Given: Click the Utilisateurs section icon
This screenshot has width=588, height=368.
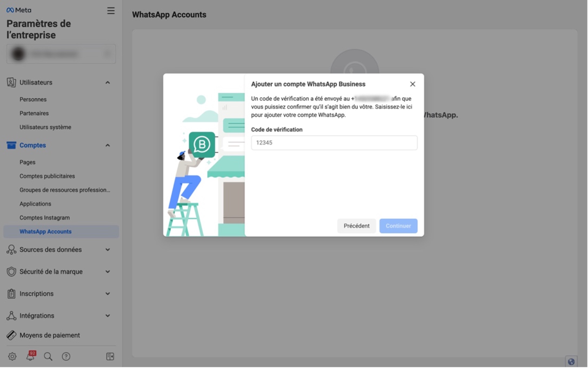Looking at the screenshot, I should [11, 82].
